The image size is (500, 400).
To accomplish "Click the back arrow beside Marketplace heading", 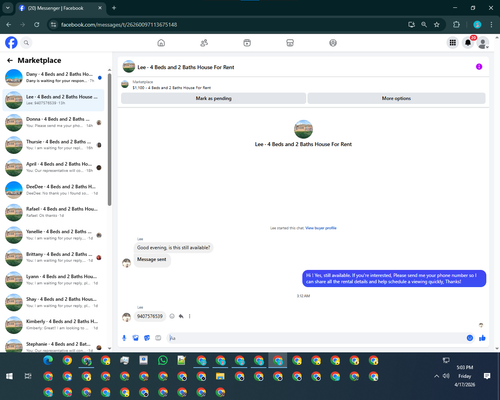I will coord(10,60).
